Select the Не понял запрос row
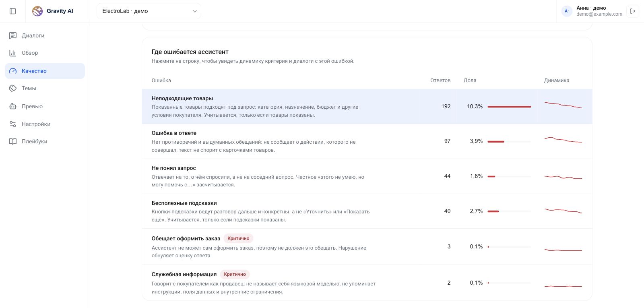 click(x=367, y=176)
